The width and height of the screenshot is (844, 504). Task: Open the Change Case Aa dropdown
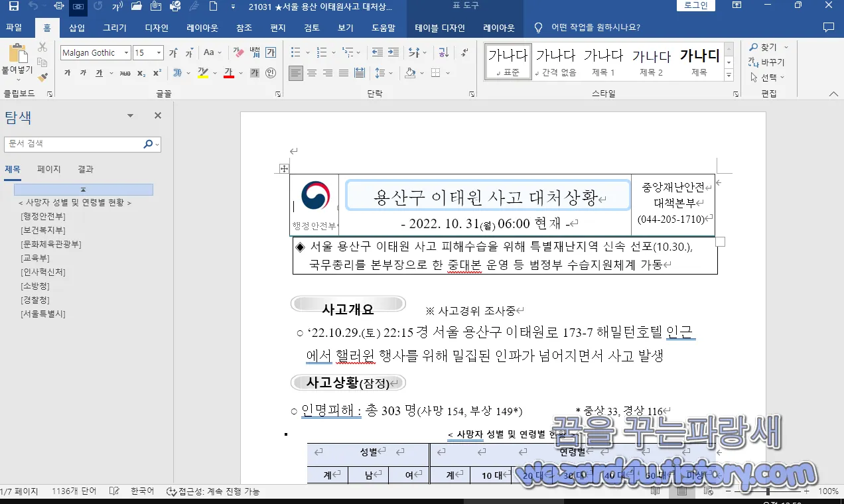tap(213, 53)
